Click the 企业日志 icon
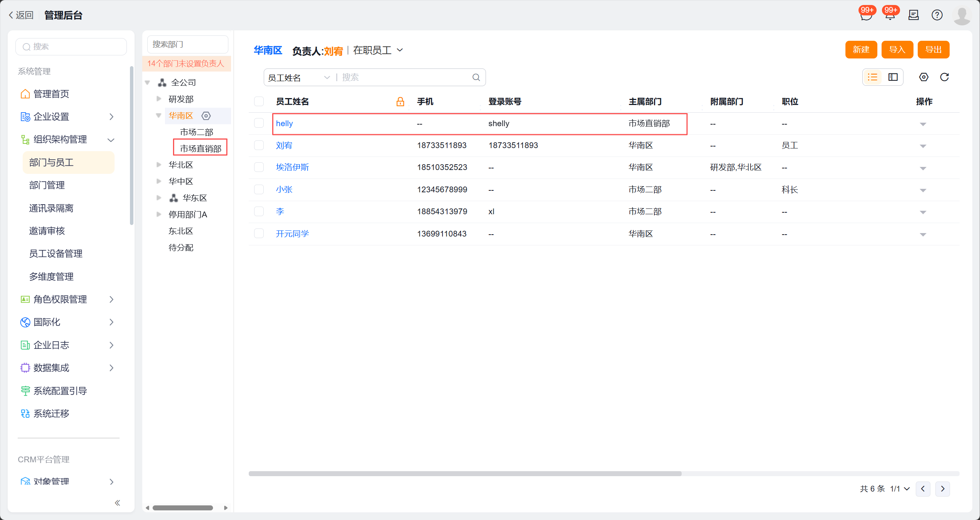Image resolution: width=980 pixels, height=520 pixels. (25, 345)
